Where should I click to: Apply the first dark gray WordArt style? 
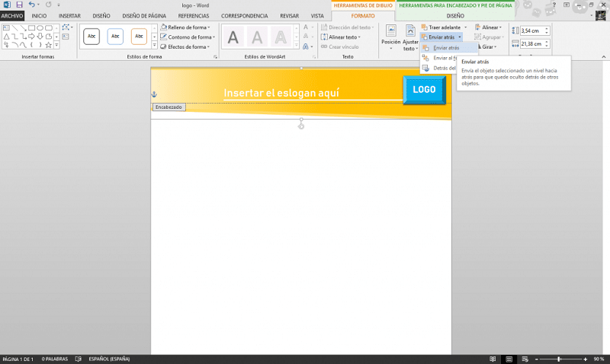[x=233, y=37]
